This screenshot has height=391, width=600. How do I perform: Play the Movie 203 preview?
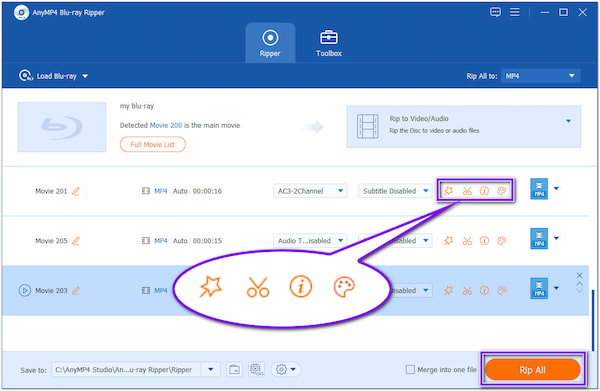click(x=24, y=290)
